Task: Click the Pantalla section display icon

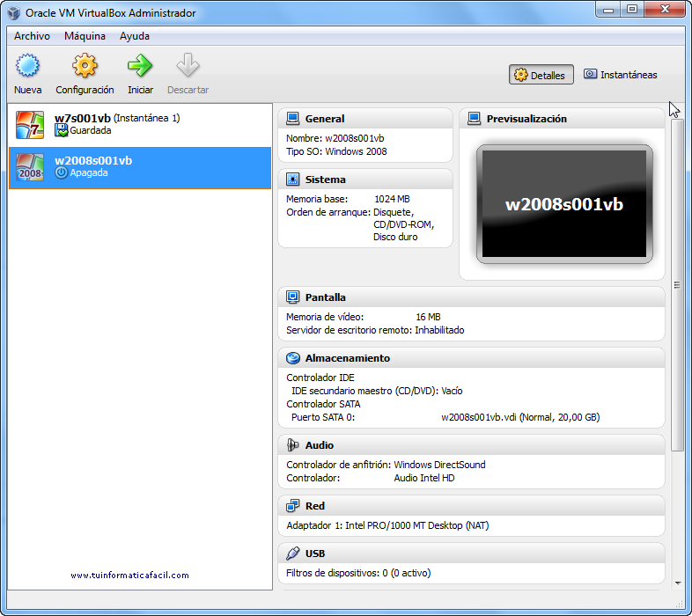Action: click(292, 297)
